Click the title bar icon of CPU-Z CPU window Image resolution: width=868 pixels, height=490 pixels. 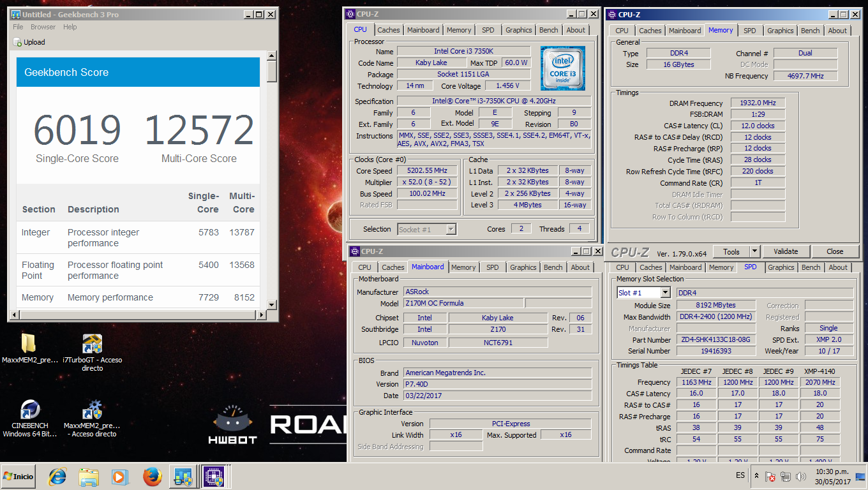point(350,13)
